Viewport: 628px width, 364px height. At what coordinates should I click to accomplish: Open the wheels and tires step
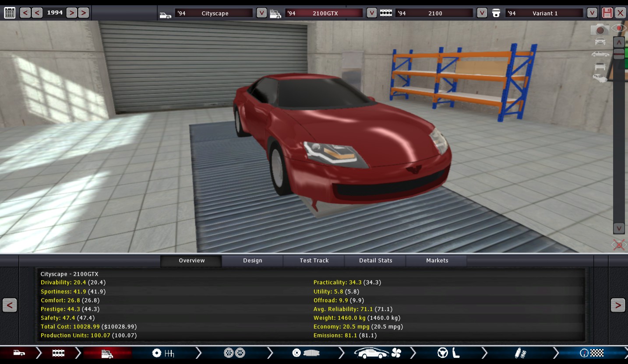234,353
